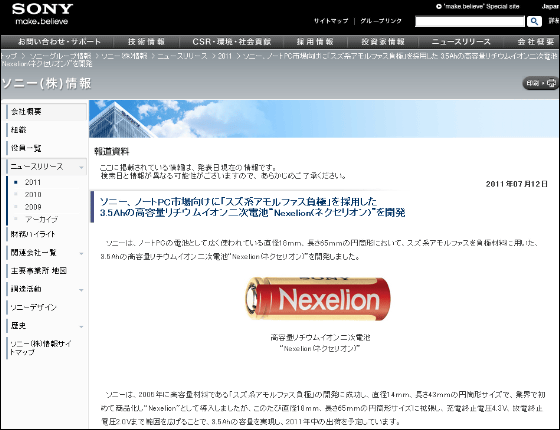Screen dimensions: 560x430
Task: Select 財務ハイライト in the left sidebar
Action: tap(33, 234)
